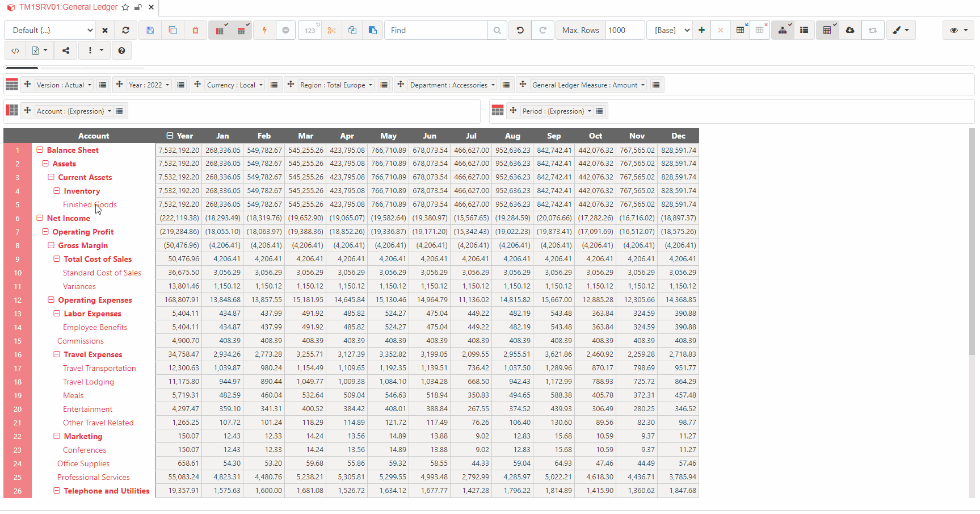Toggle the row dimension headers display
This screenshot has width=980, height=514.
tap(220, 30)
